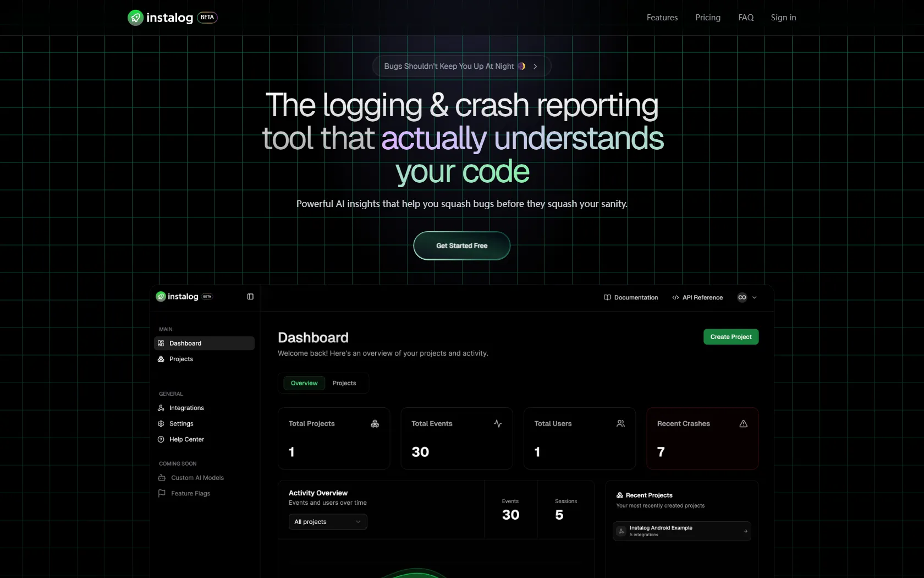Switch to the Overview tab
Image resolution: width=924 pixels, height=578 pixels.
click(x=304, y=383)
